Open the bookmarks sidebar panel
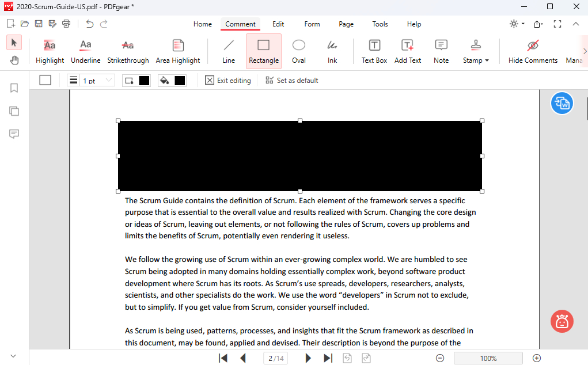Viewport: 588px width, 365px height. coord(14,88)
